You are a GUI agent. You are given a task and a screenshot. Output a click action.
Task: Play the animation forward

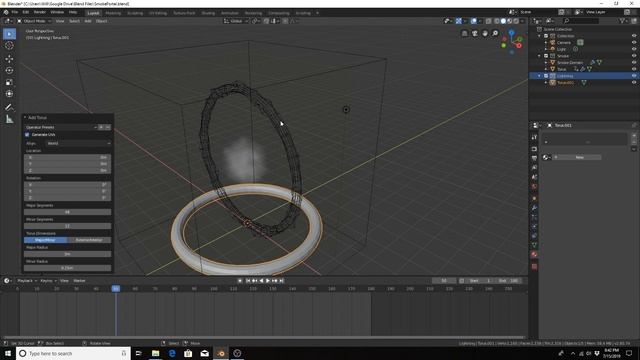[268, 281]
